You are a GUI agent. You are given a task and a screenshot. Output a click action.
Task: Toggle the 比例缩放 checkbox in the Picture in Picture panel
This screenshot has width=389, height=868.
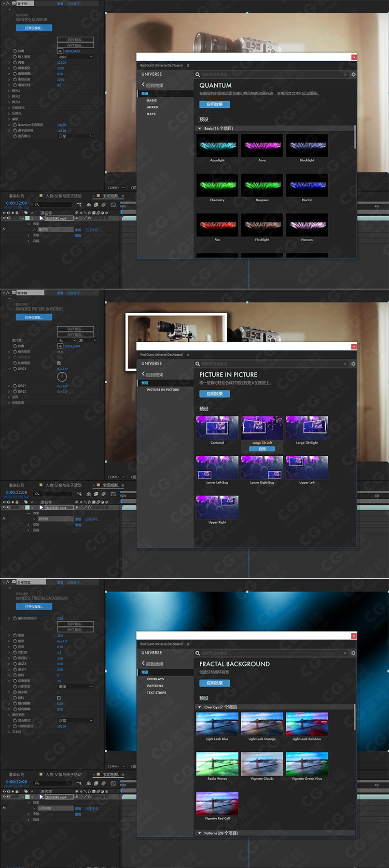tap(59, 363)
